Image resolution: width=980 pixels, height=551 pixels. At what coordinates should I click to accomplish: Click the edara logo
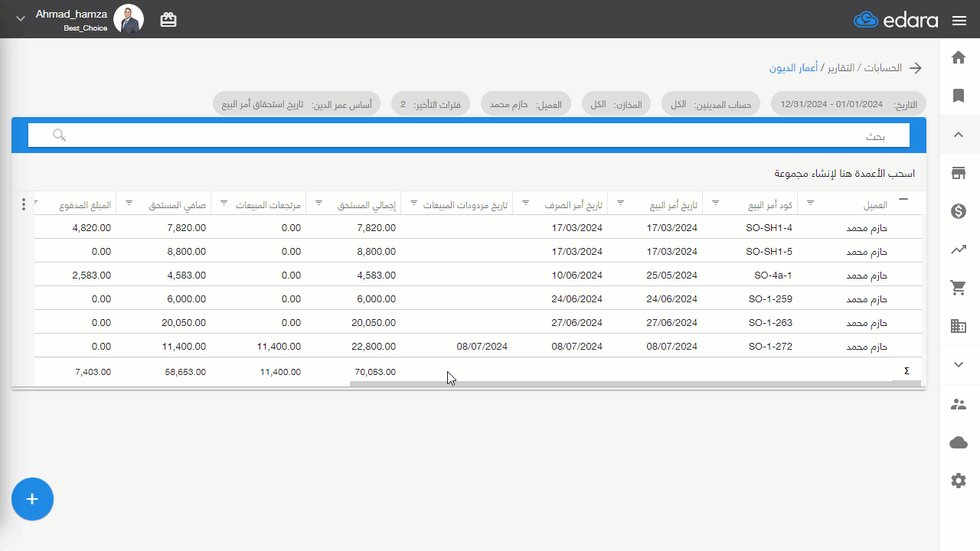tap(896, 20)
